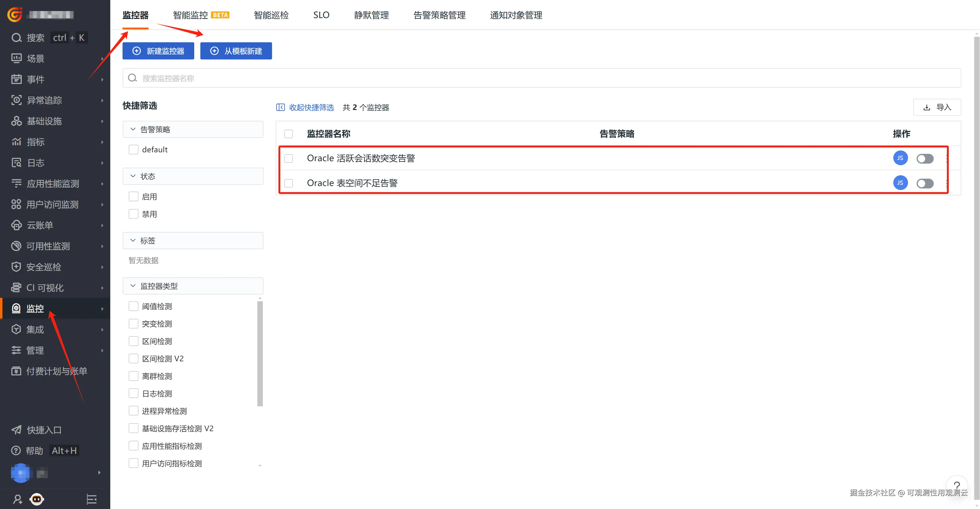Screen dimensions: 980x509
Task: Click the robot assistant icon at bottom
Action: point(36,499)
